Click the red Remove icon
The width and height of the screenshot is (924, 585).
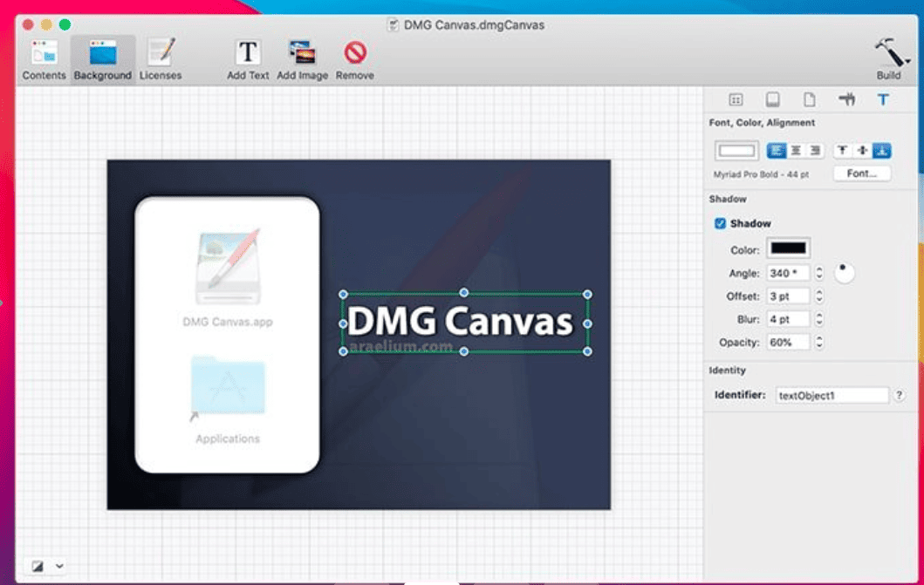(355, 53)
